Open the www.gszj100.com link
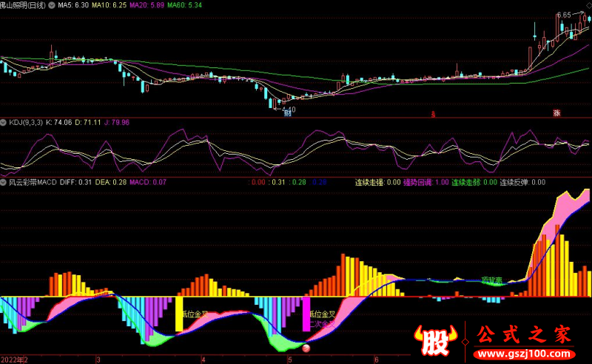This screenshot has width=592, height=364. [524, 354]
